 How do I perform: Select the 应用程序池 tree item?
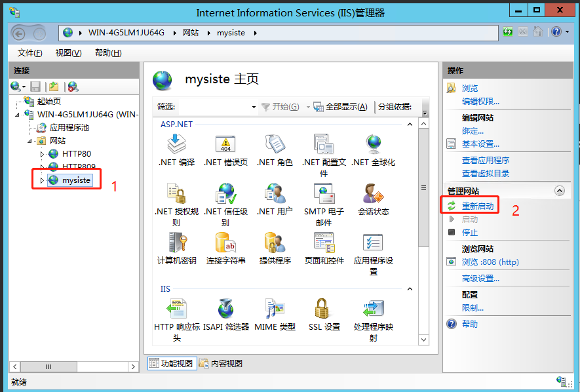tap(69, 128)
